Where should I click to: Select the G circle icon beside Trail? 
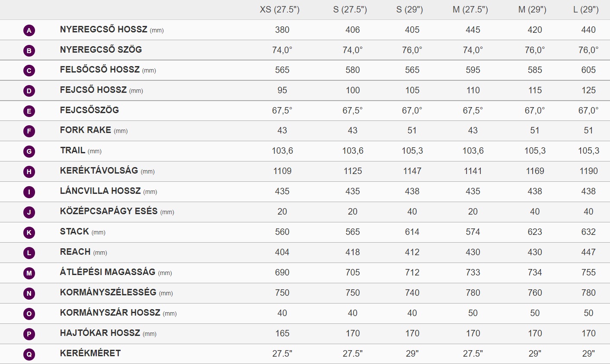pyautogui.click(x=29, y=151)
